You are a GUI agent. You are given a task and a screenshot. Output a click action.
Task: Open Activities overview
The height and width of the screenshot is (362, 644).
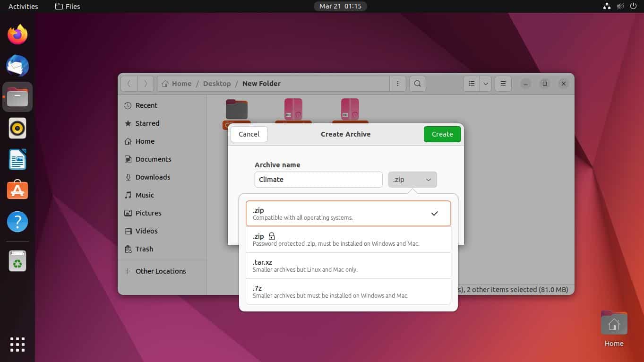click(x=23, y=6)
